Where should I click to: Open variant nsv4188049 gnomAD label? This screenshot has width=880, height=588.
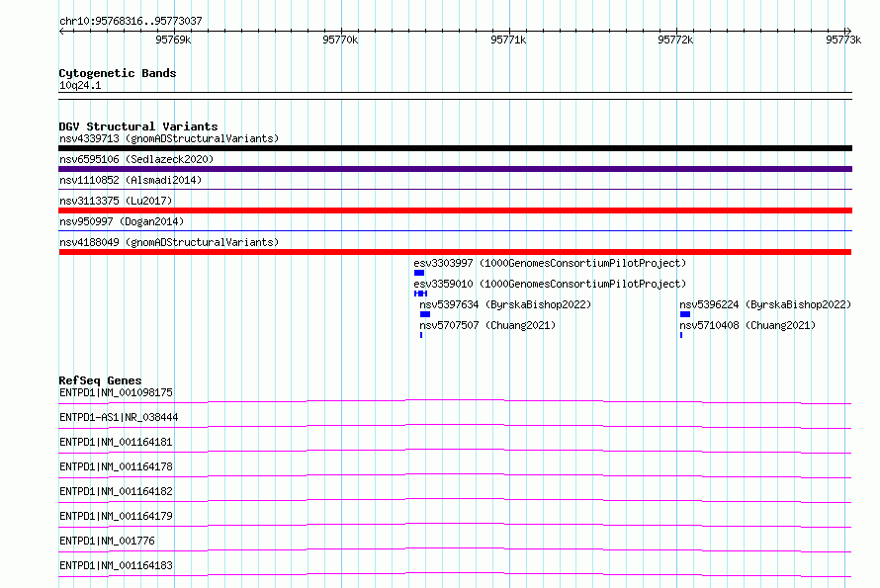169,242
